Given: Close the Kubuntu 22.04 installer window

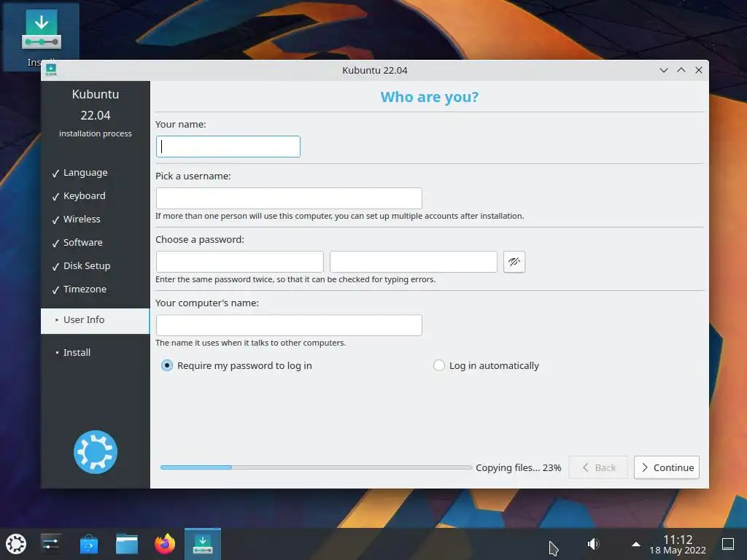Looking at the screenshot, I should point(699,70).
